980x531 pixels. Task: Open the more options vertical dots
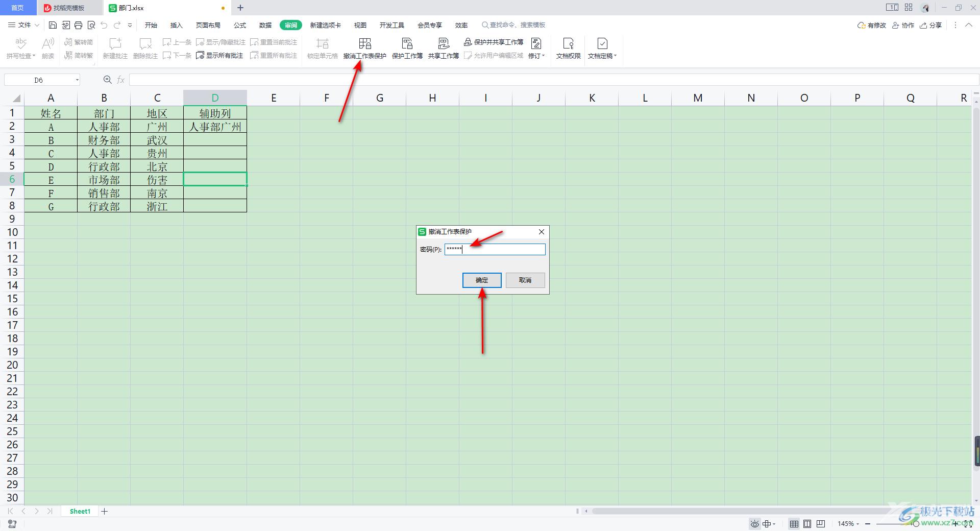pyautogui.click(x=955, y=25)
